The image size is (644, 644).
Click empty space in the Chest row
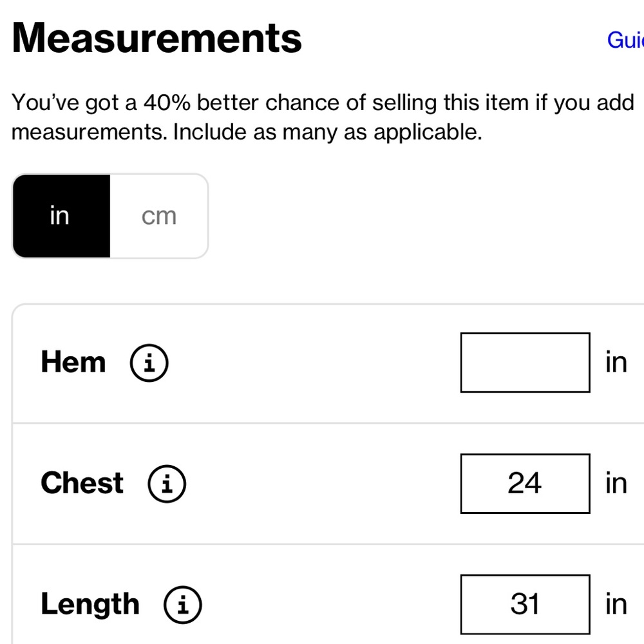coord(323,484)
